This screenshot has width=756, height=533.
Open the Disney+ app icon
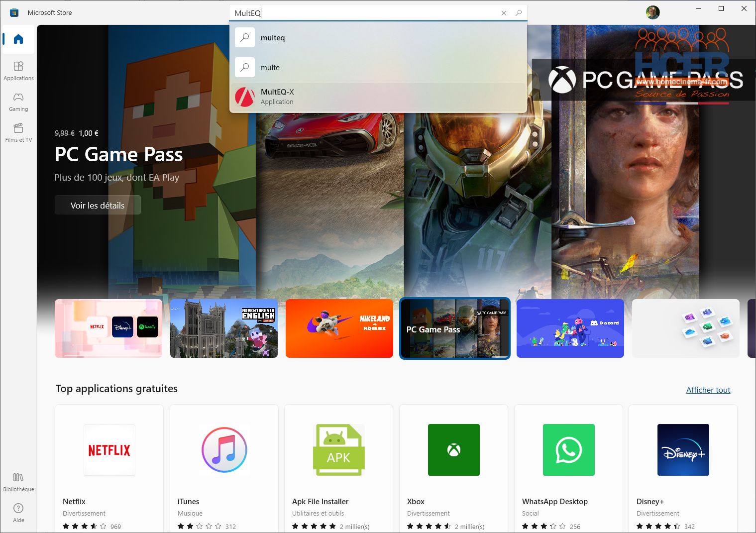point(683,450)
